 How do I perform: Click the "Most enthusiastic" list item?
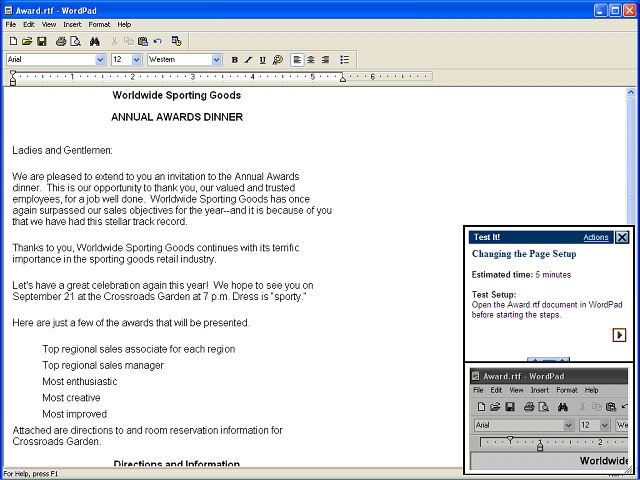click(x=80, y=382)
